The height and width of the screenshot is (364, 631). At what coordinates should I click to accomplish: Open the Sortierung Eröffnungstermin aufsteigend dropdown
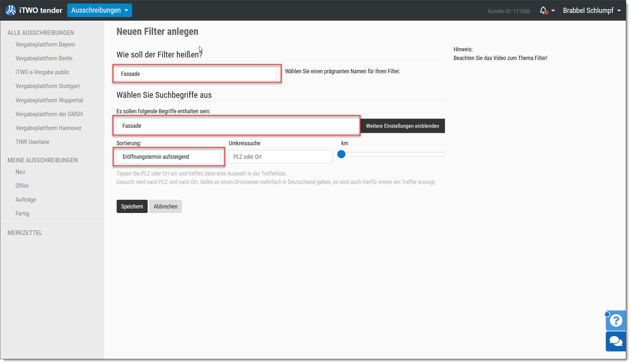click(x=168, y=157)
